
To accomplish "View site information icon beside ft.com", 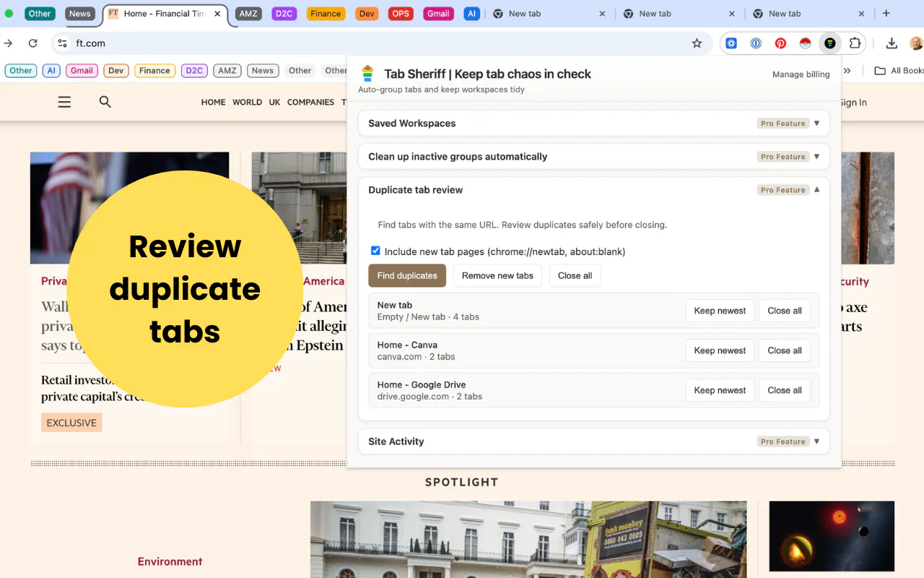I will tap(62, 43).
